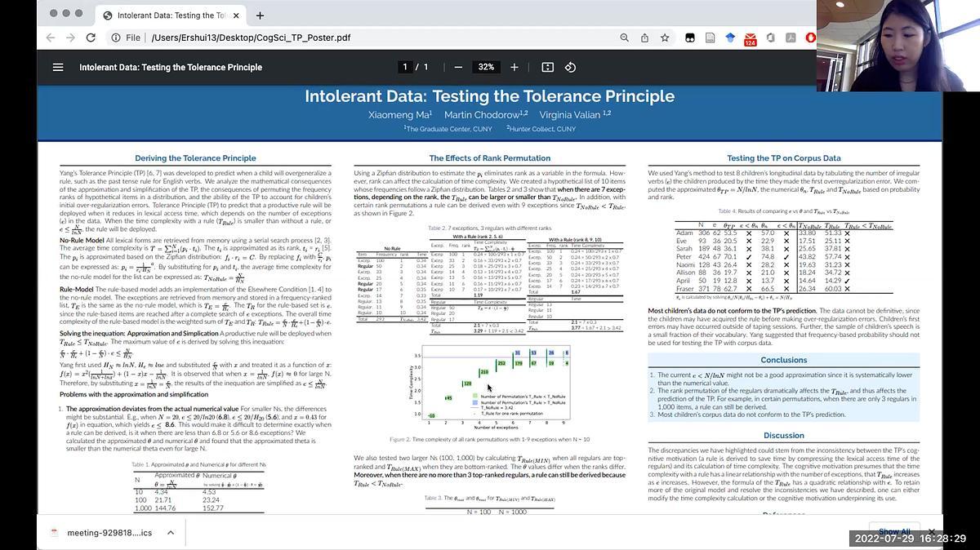Go back to the previous page

[x=51, y=38]
